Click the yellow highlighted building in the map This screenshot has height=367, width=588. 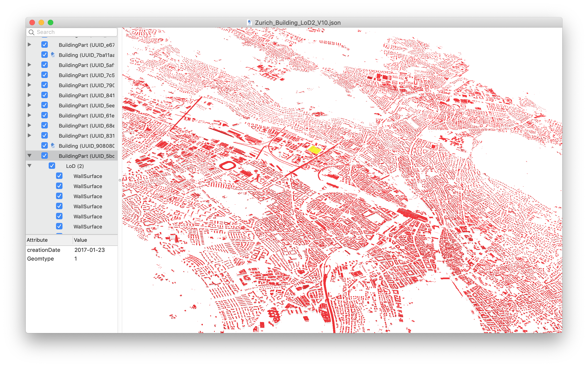[315, 150]
